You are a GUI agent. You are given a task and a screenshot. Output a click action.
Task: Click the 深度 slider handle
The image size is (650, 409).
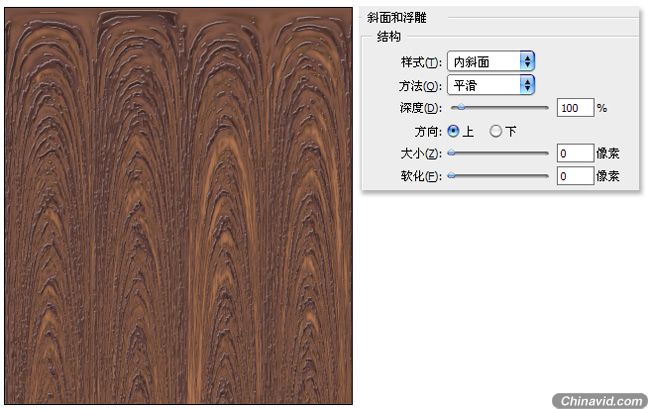coord(461,108)
